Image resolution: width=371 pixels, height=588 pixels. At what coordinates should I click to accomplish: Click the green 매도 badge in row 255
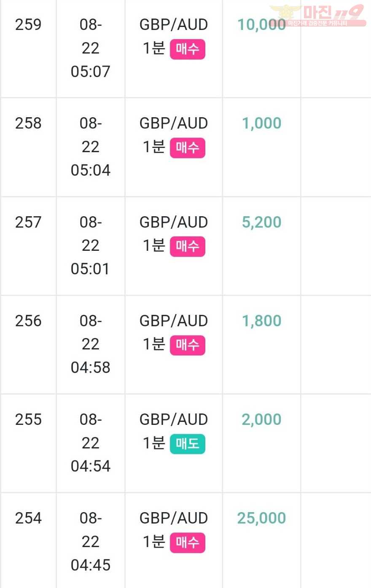[x=188, y=443]
